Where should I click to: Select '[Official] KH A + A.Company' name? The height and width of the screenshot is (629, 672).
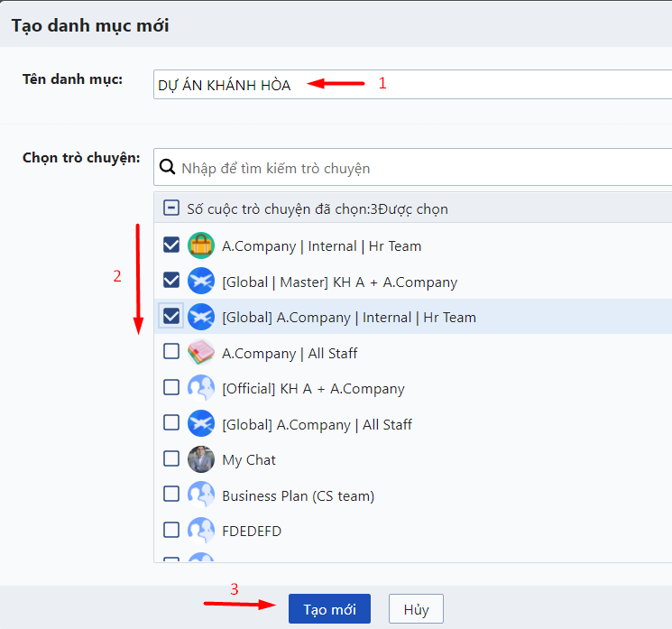click(x=313, y=389)
